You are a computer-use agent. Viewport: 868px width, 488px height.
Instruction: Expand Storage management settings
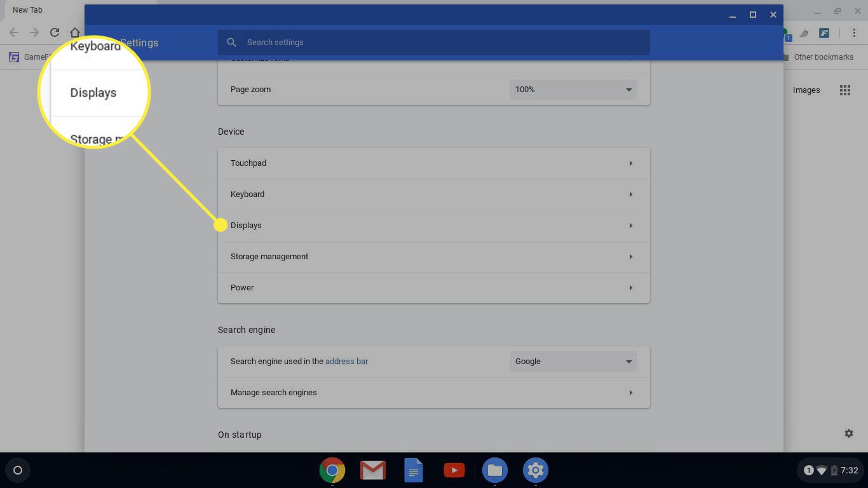(433, 257)
